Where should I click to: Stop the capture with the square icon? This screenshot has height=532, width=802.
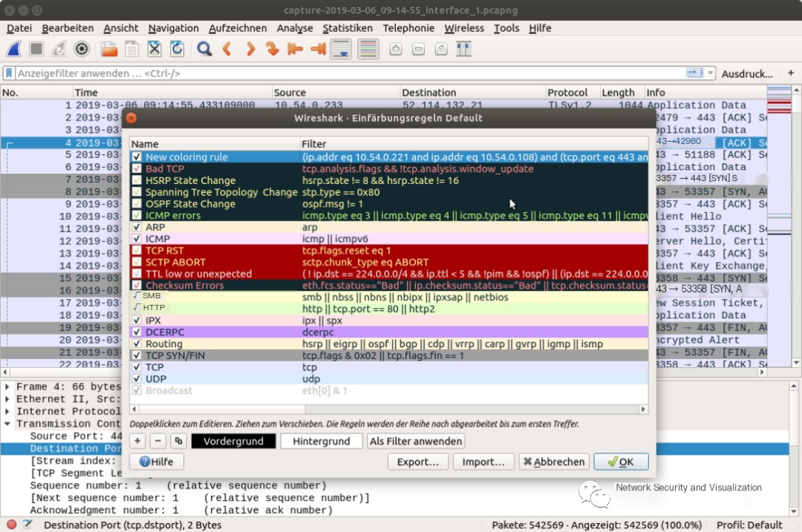pos(36,49)
